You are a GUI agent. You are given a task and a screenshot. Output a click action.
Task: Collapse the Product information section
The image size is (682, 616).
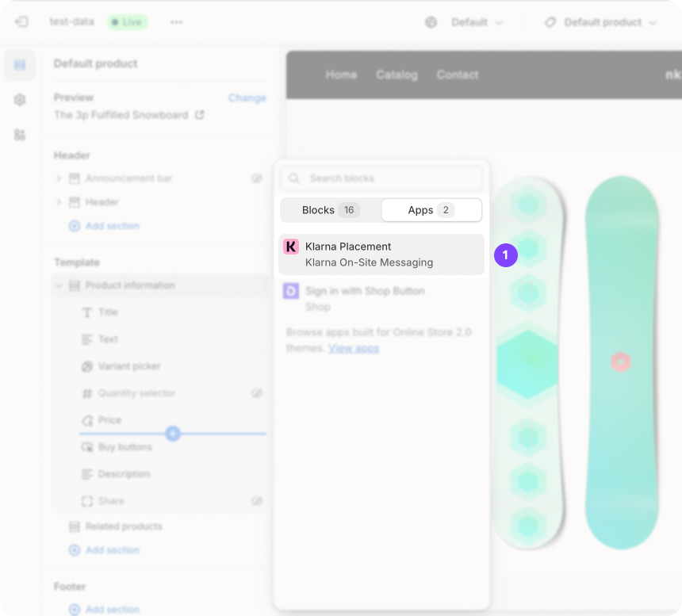(59, 285)
